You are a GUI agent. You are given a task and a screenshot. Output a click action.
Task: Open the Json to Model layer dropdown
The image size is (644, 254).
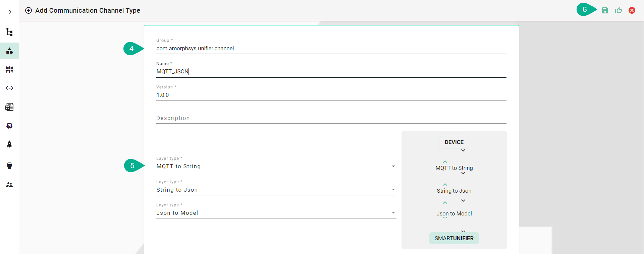[x=276, y=213]
